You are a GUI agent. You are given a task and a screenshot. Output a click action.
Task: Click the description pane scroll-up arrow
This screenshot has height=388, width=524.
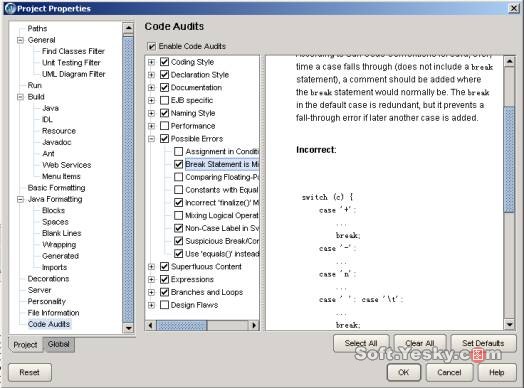click(x=509, y=61)
